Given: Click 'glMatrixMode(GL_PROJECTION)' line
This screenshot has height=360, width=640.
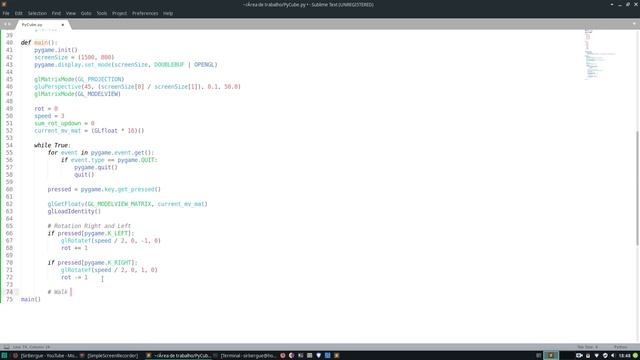Looking at the screenshot, I should pos(79,79).
